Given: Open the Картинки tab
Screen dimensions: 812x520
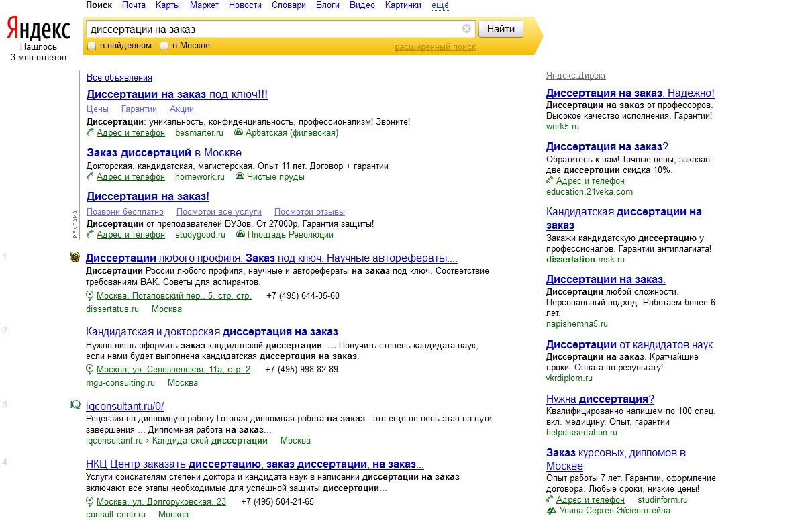Looking at the screenshot, I should click(x=403, y=5).
